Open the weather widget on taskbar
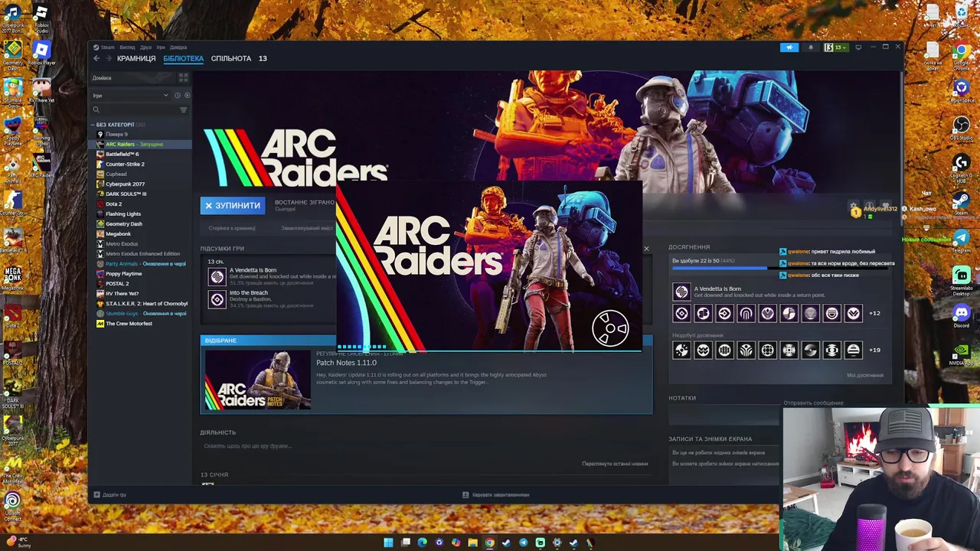Viewport: 980px width, 551px height. (19, 543)
